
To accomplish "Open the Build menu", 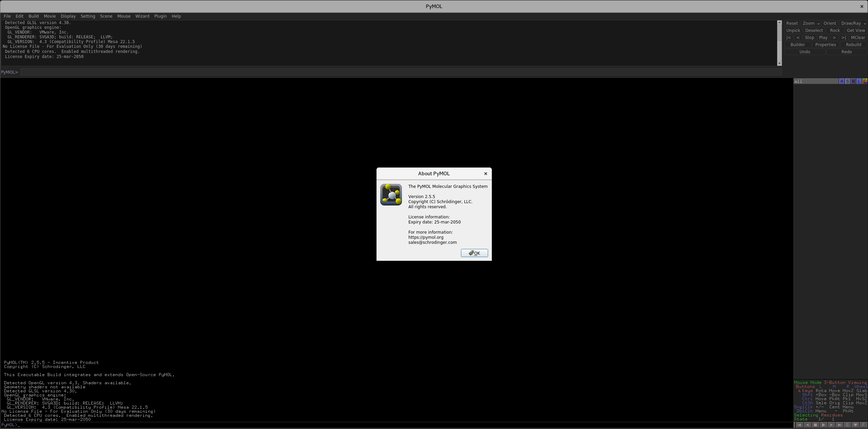I will pyautogui.click(x=34, y=16).
